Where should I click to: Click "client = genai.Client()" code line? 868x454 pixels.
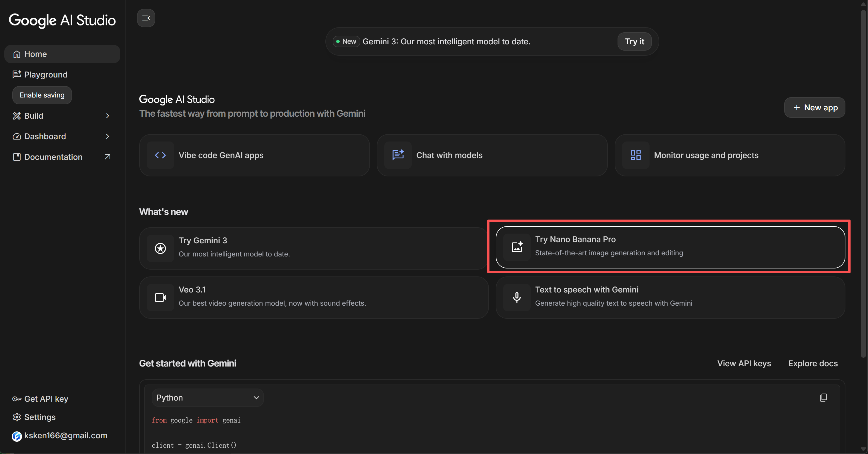coord(194,446)
